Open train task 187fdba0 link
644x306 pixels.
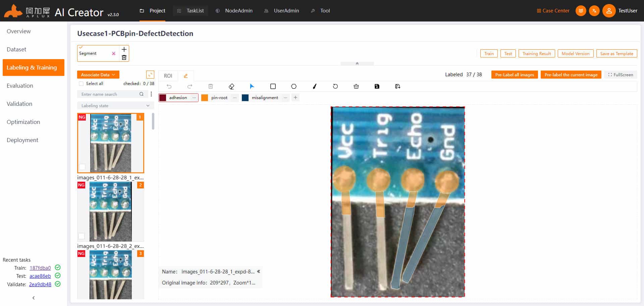click(x=40, y=268)
